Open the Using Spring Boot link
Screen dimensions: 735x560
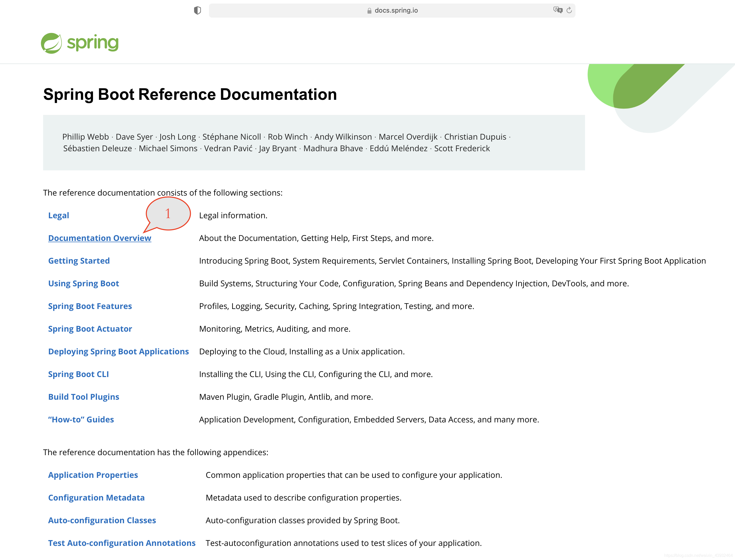click(84, 283)
